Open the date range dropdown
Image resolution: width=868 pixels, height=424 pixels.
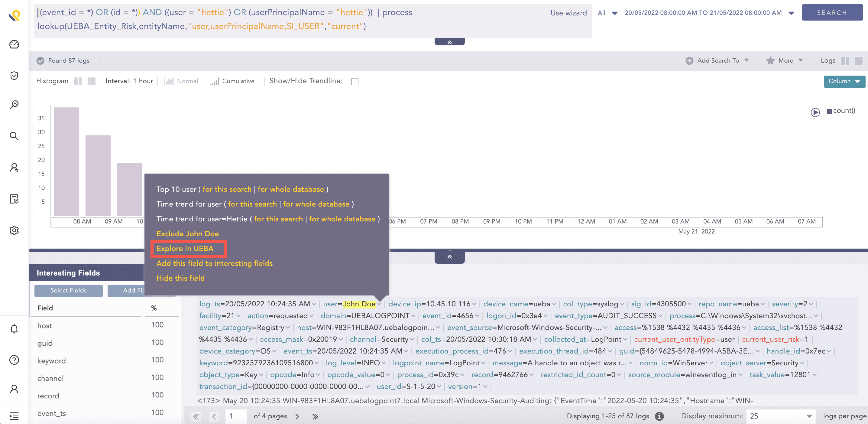791,12
